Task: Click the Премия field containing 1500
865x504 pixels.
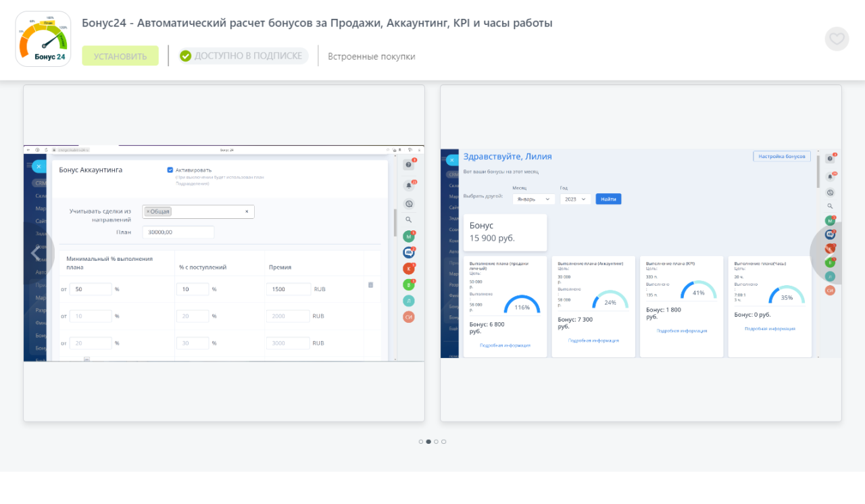Action: pos(289,289)
